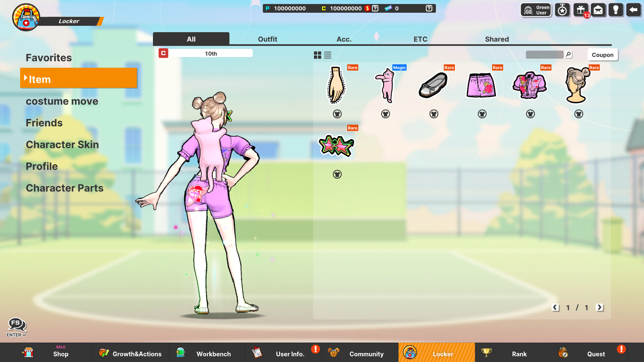This screenshot has width=644, height=362.
Task: Open the Workbench from the bottom bar
Action: coord(206,354)
